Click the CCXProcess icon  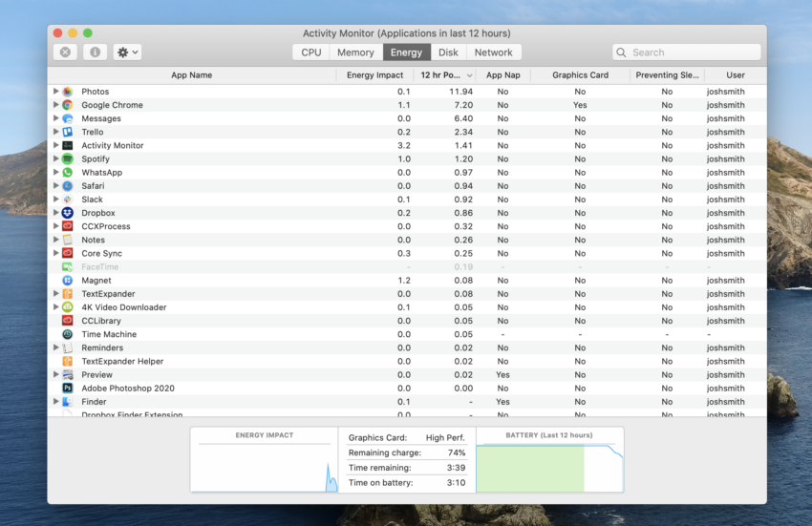tap(67, 226)
